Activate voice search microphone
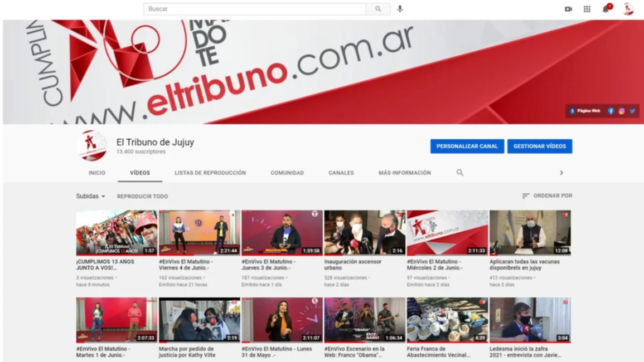The height and width of the screenshot is (362, 644). 400,9
